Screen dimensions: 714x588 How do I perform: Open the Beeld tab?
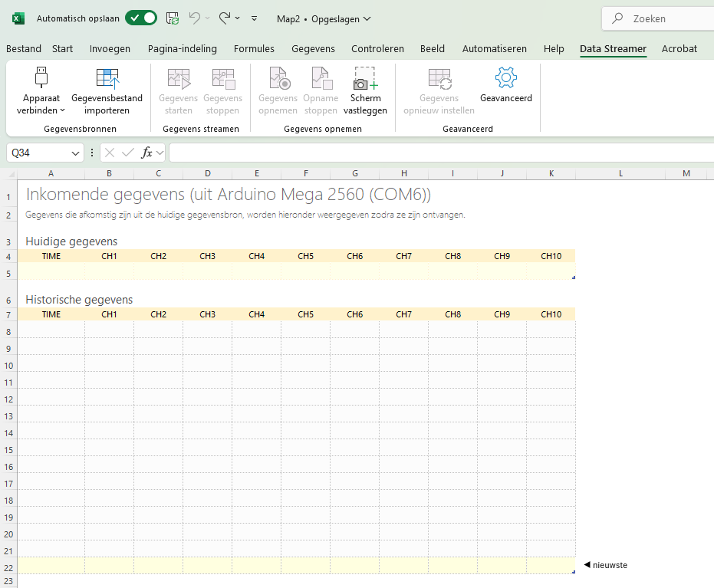[x=432, y=49]
